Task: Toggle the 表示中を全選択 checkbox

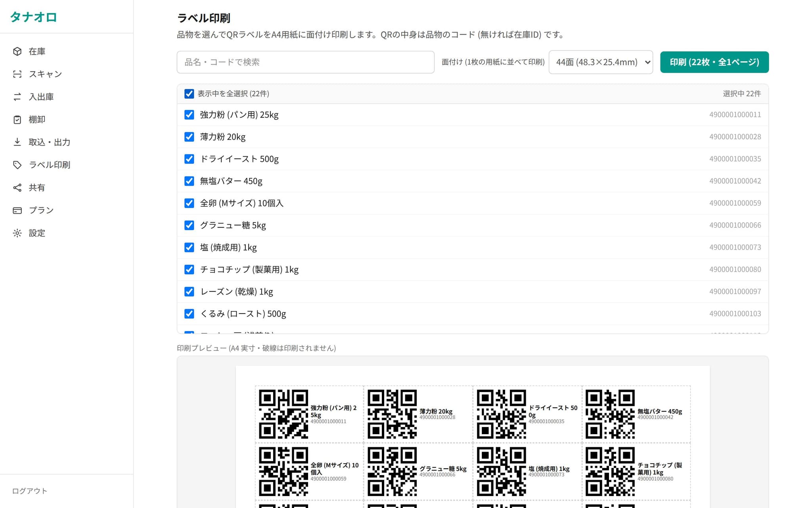Action: (189, 94)
